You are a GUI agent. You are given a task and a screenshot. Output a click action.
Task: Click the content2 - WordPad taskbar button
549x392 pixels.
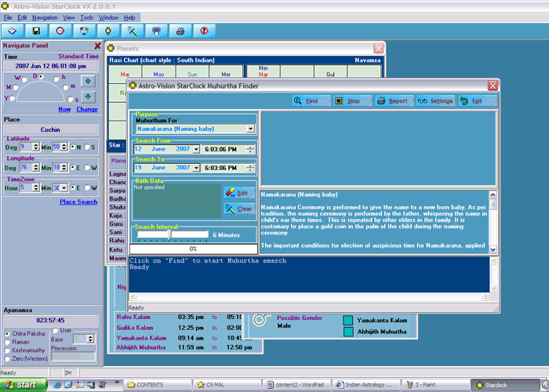pyautogui.click(x=297, y=385)
